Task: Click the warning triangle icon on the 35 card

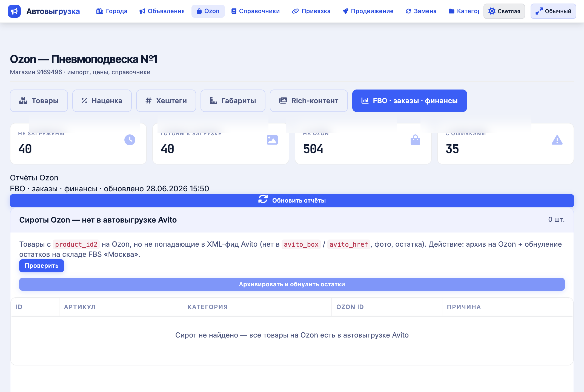Action: (x=557, y=140)
